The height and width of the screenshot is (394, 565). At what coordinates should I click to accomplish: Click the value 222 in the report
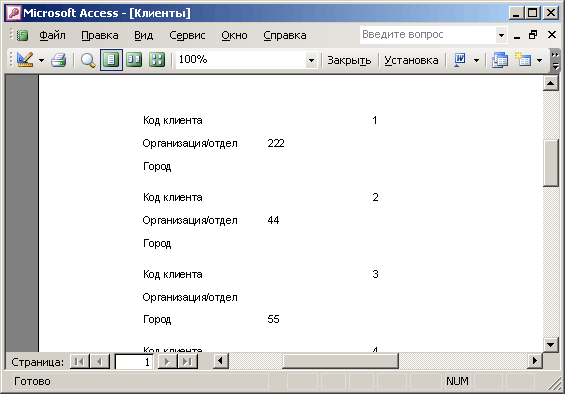coord(276,143)
